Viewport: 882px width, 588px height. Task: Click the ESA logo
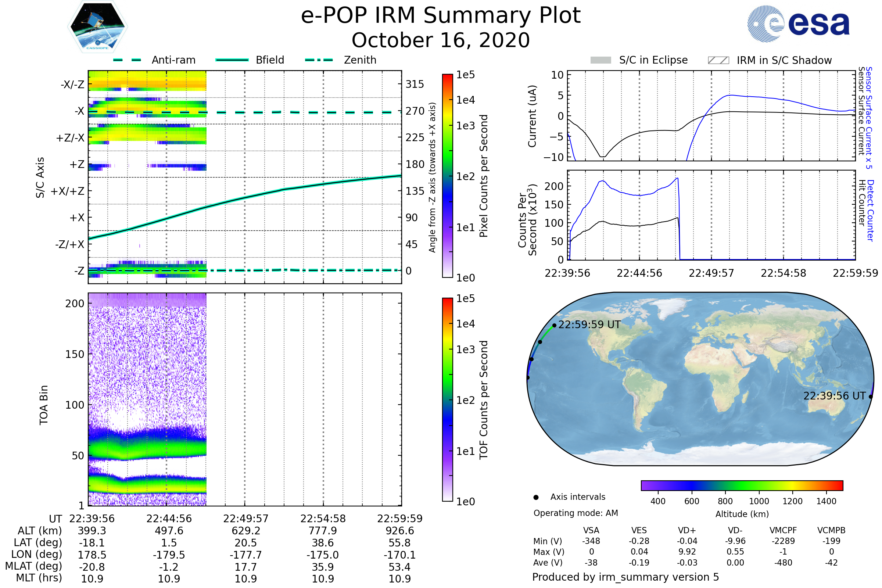click(x=798, y=23)
